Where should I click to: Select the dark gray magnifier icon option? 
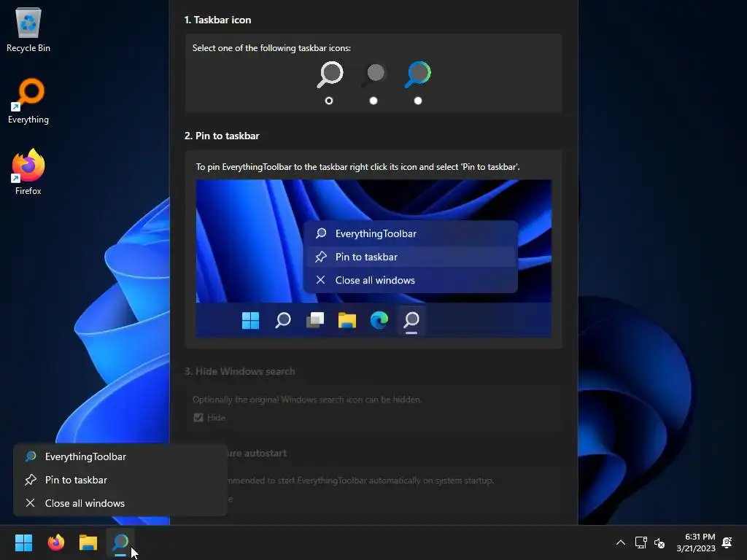(374, 74)
